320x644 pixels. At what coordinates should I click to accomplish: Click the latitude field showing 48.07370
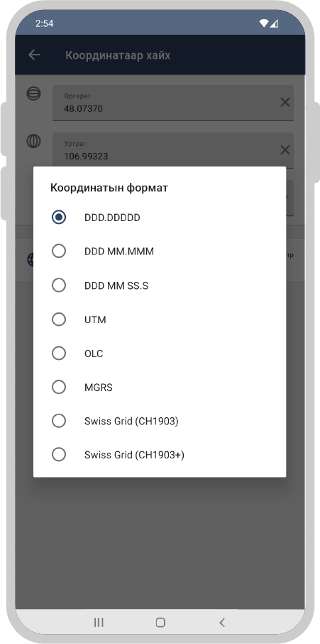(173, 103)
